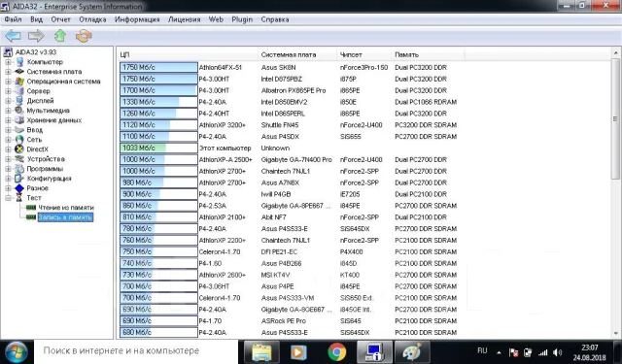This screenshot has width=622, height=364.
Task: Click the Dual PC1066 RDRAM memory cell
Action: point(426,102)
